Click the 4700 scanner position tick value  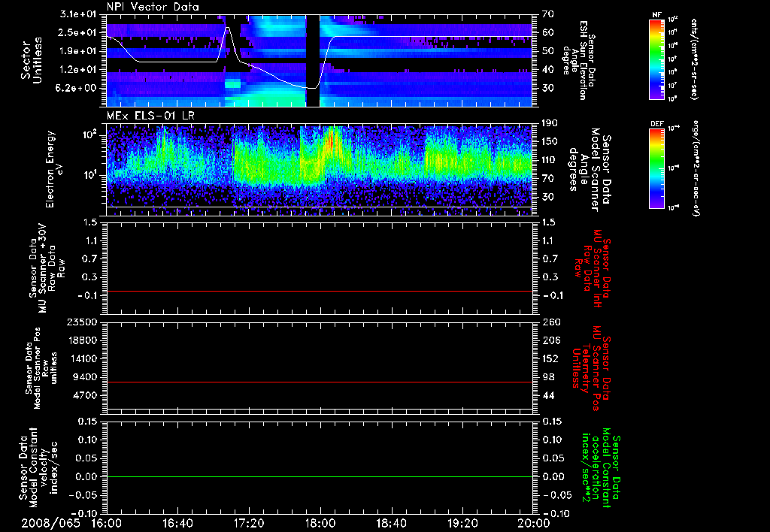tap(84, 395)
